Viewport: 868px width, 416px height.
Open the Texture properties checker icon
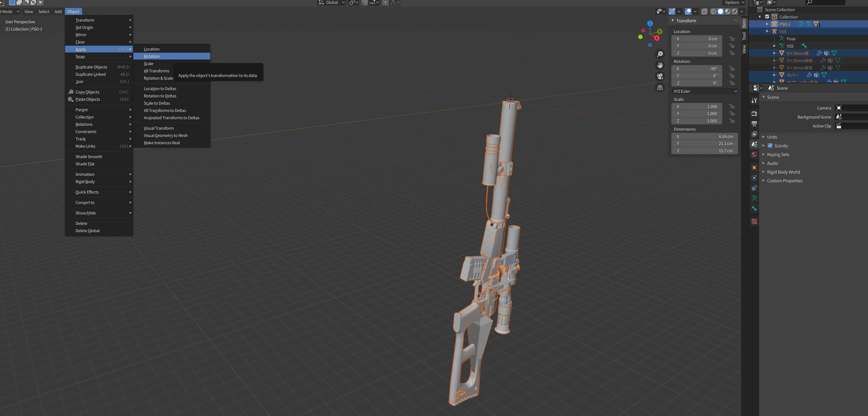coord(754,221)
